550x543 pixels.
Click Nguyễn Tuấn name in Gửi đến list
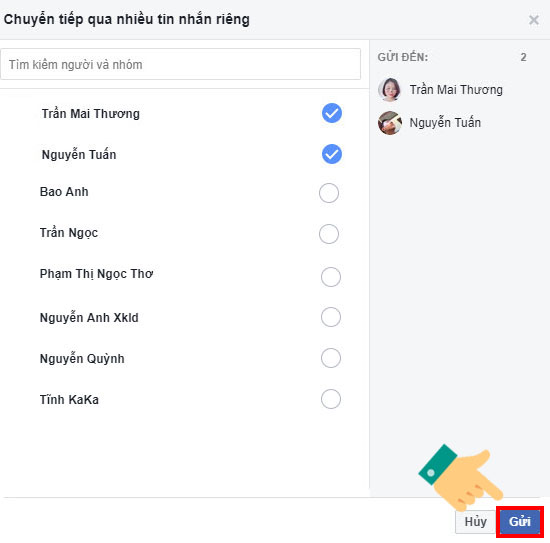click(x=445, y=122)
